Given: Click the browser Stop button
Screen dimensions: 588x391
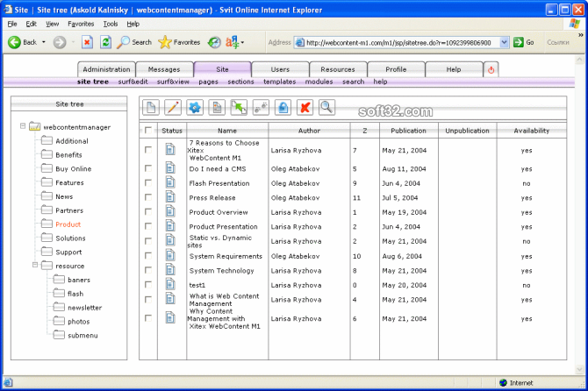Looking at the screenshot, I should (x=87, y=42).
